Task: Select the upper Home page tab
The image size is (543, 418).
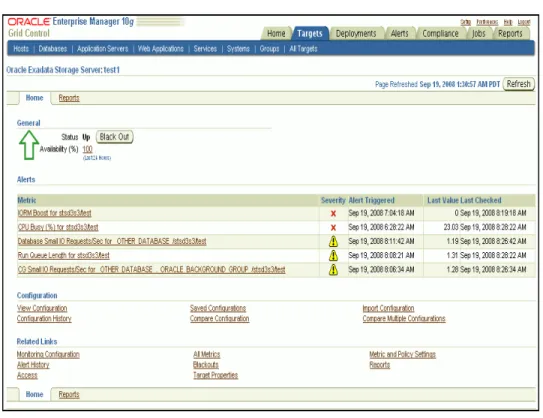Action: [x=34, y=98]
